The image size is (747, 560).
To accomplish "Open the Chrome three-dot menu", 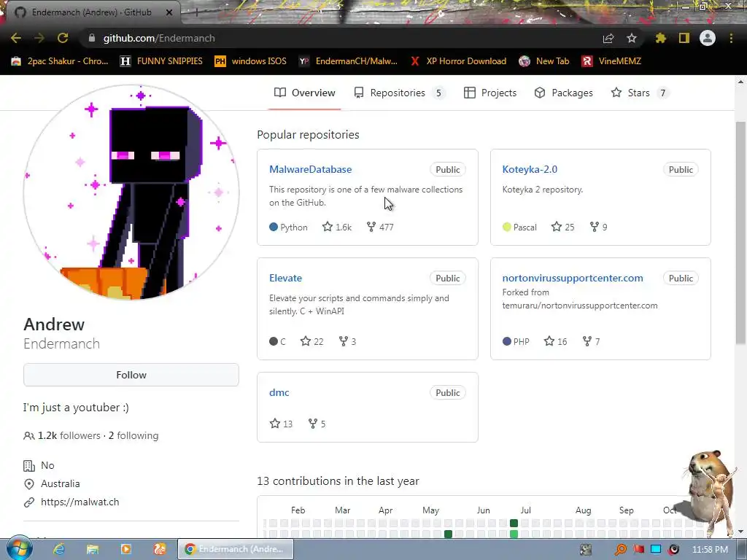I will point(731,38).
